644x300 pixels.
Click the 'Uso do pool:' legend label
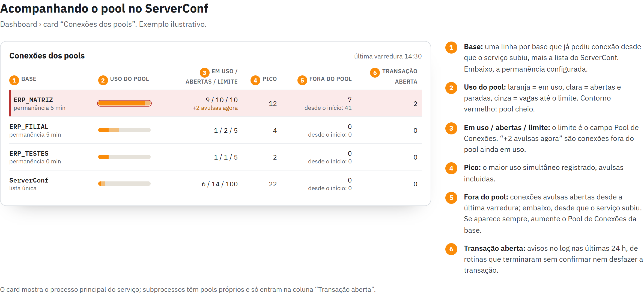tap(485, 87)
